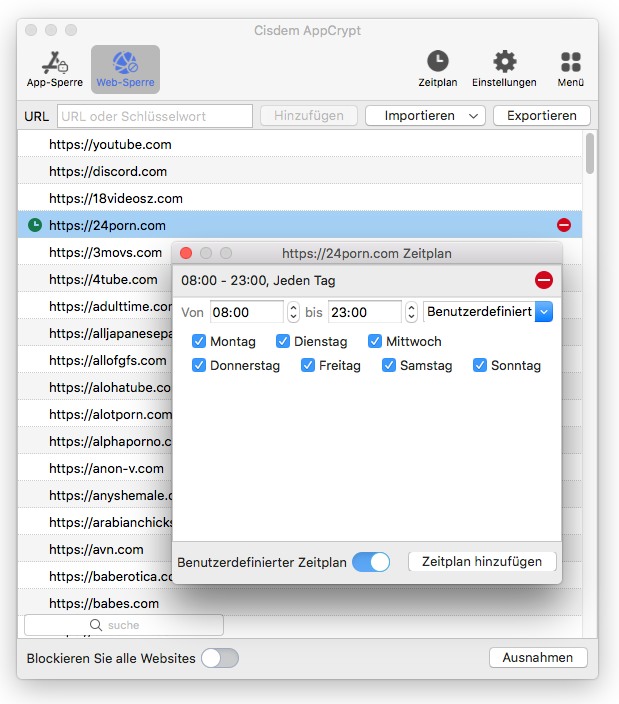Disable the Freitag checkbox
Image resolution: width=619 pixels, height=704 pixels.
(x=307, y=365)
